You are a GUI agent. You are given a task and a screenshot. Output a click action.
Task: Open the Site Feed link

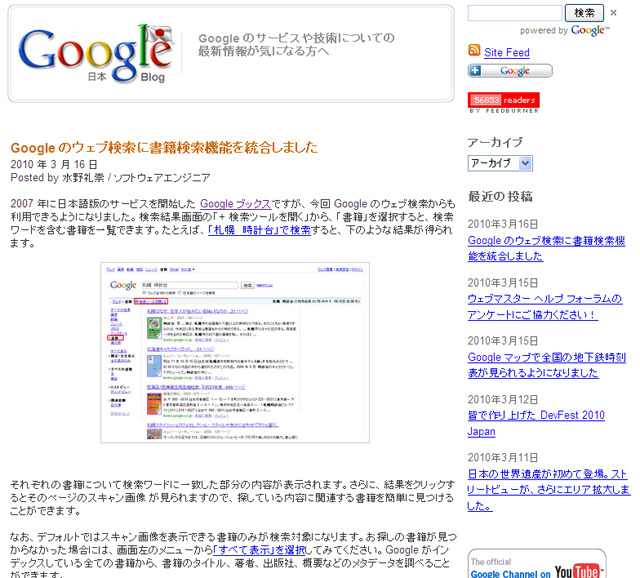tap(507, 53)
